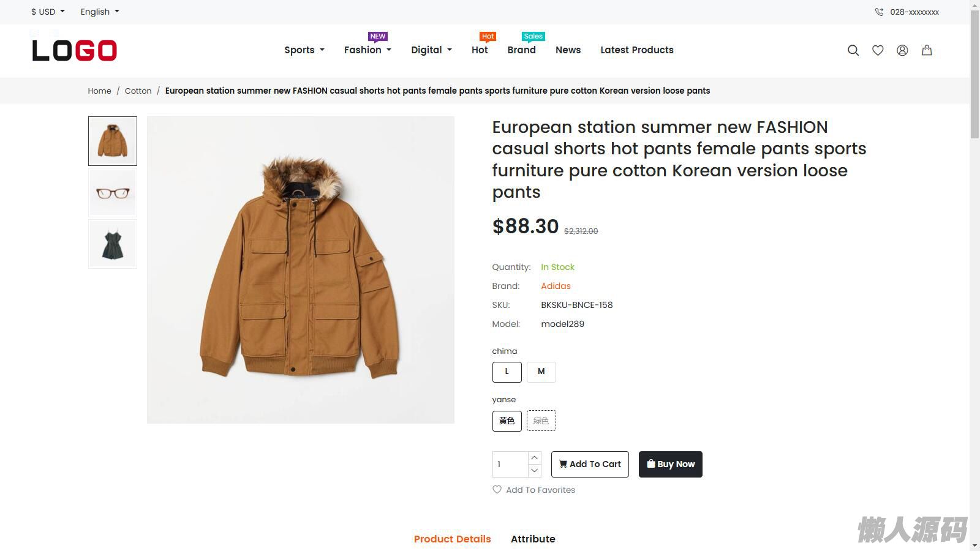Open the user account icon

(902, 50)
